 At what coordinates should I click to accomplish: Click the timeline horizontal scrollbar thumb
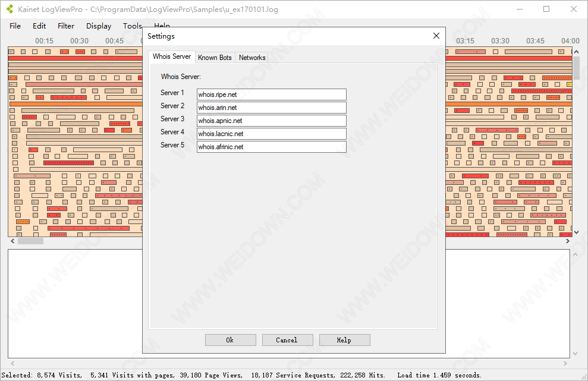click(30, 241)
